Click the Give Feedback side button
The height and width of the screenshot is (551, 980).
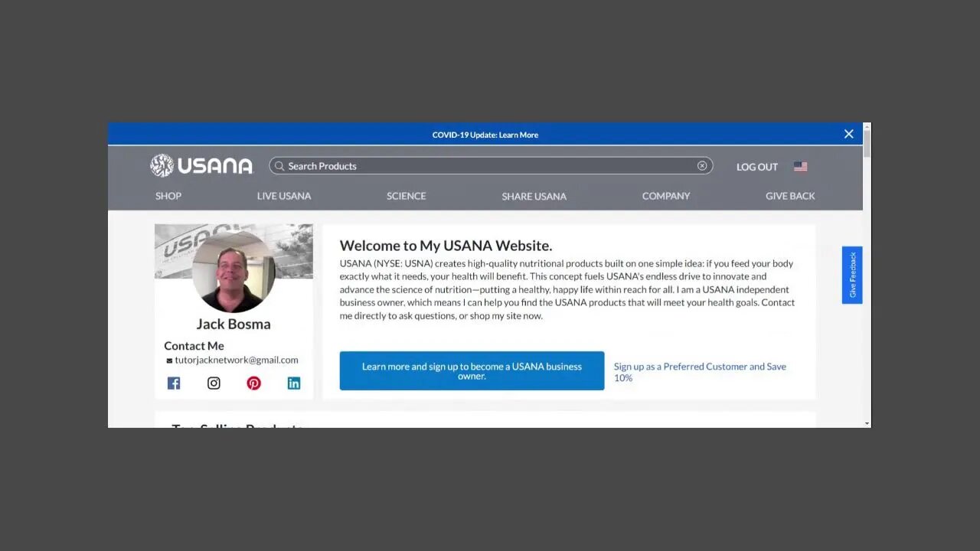[x=852, y=275]
